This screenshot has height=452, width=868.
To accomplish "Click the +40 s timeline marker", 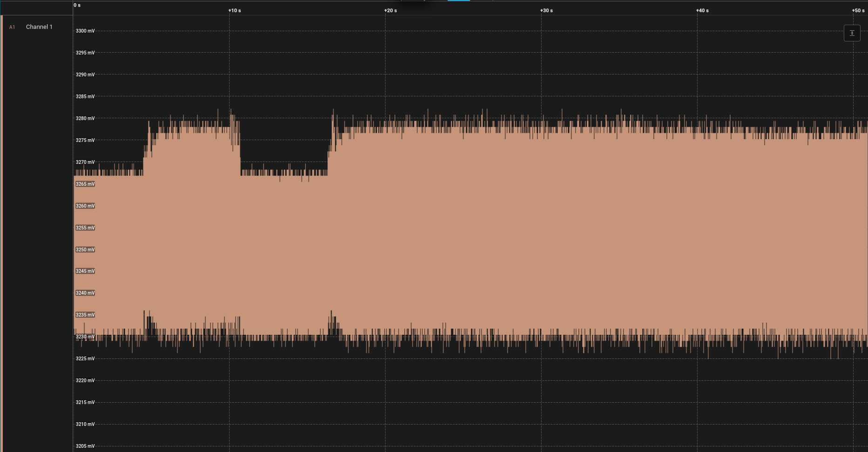I will pos(703,10).
